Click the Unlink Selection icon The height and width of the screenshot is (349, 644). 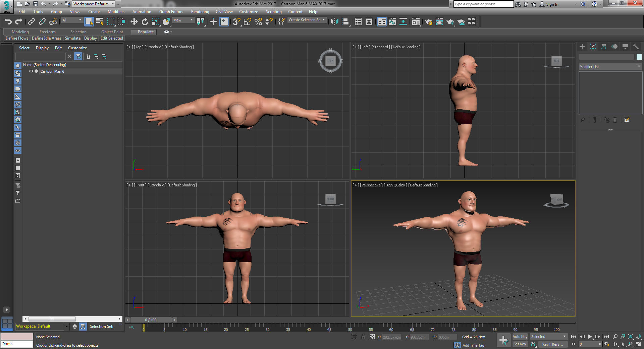(x=42, y=22)
